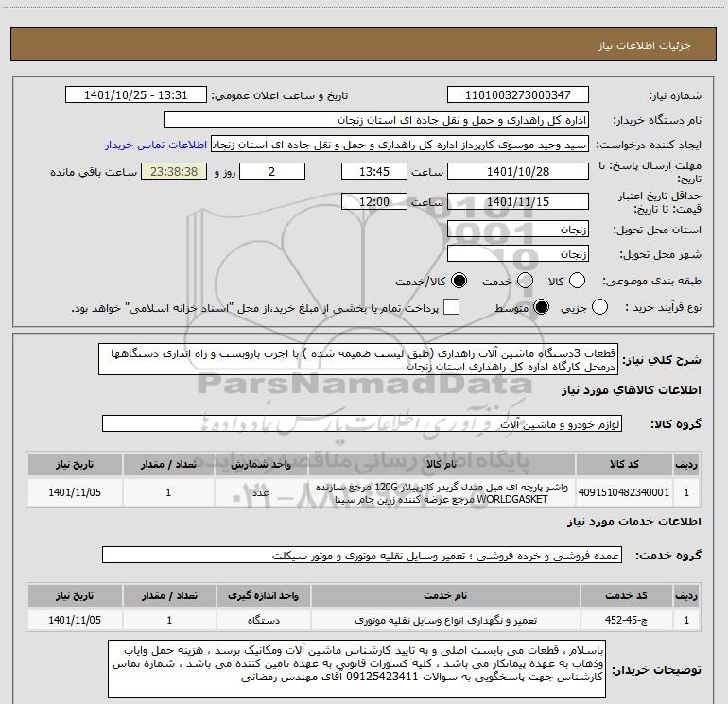Select the کالا/خدمت radio button
The image size is (728, 704).
click(x=459, y=281)
